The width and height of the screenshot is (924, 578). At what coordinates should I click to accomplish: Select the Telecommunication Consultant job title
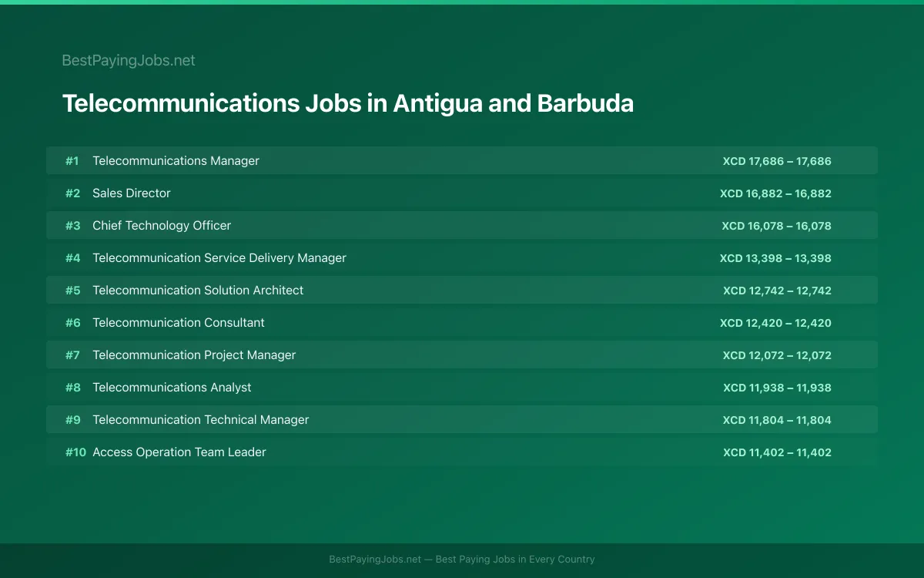[179, 323]
